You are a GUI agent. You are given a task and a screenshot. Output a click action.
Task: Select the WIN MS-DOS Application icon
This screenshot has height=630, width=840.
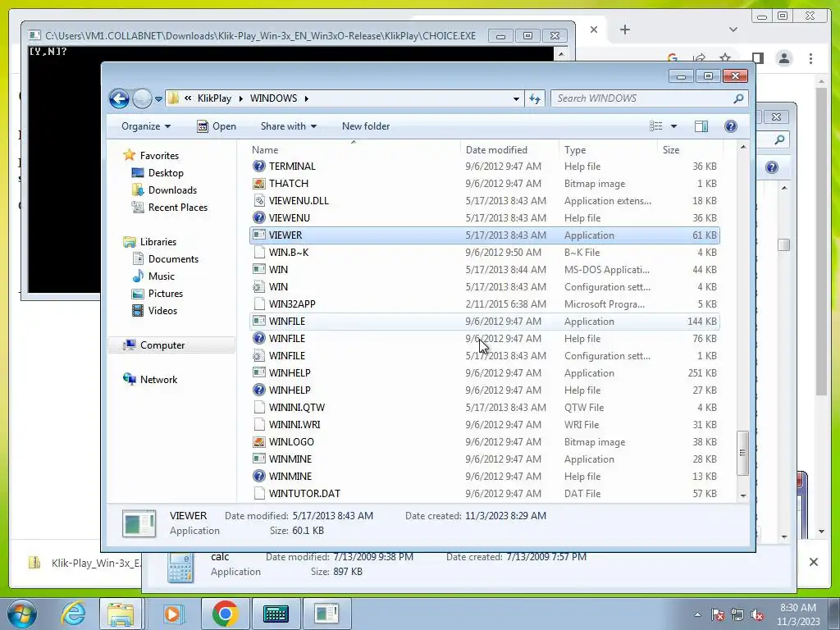(x=258, y=269)
